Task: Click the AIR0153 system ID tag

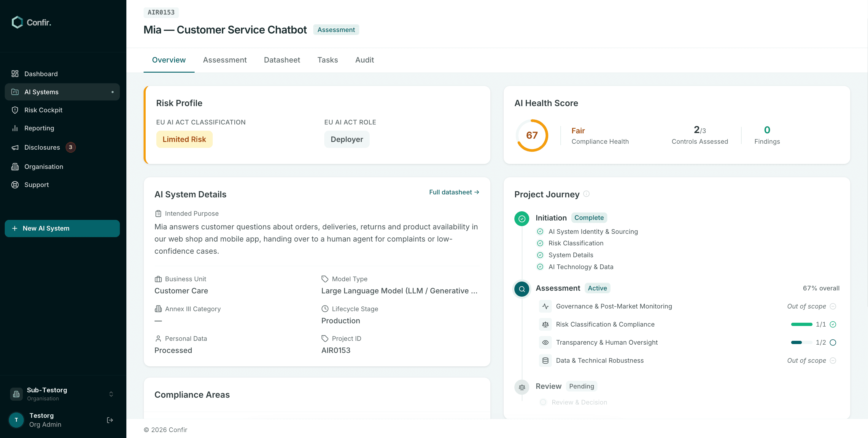Action: click(161, 12)
